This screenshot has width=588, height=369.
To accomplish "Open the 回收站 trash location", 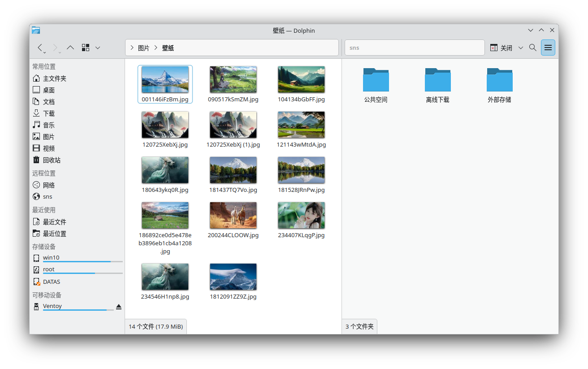I will [76, 160].
